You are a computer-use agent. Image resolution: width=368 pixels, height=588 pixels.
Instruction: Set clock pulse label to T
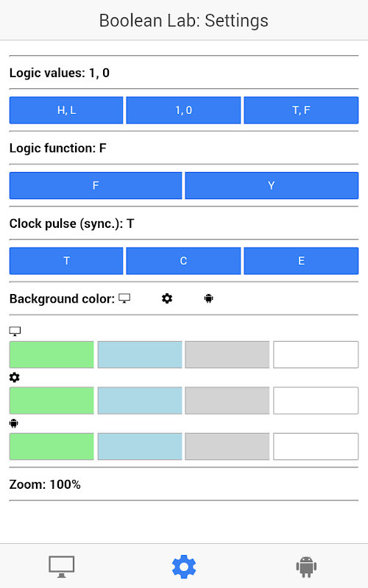pos(66,261)
